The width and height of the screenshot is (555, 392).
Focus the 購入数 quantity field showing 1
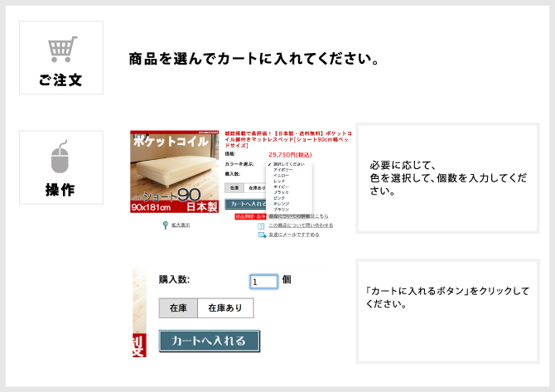[x=263, y=282]
